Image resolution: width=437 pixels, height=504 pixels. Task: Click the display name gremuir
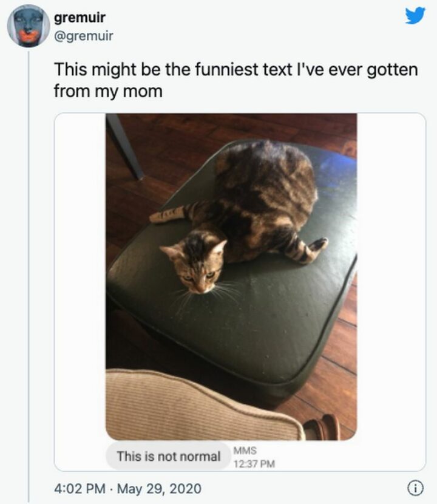pyautogui.click(x=80, y=18)
